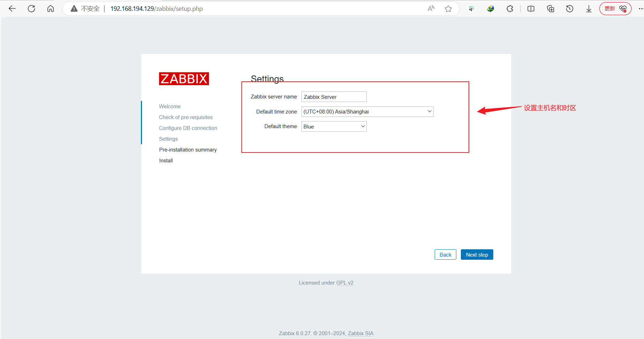
Task: Select the Settings step in sidebar
Action: pos(169,139)
